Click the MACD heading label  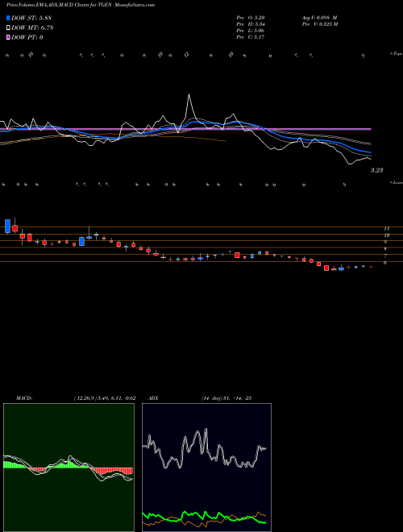[24, 398]
